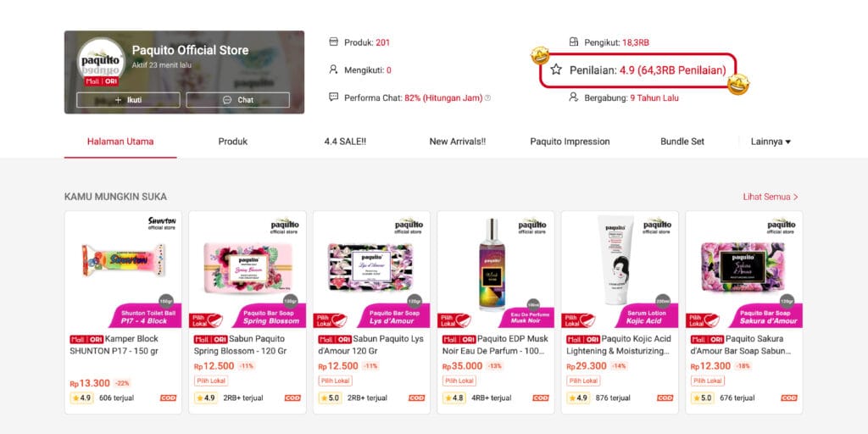Screen dimensions: 868x434
Task: Click the Pengikut followers icon
Action: coord(574,42)
